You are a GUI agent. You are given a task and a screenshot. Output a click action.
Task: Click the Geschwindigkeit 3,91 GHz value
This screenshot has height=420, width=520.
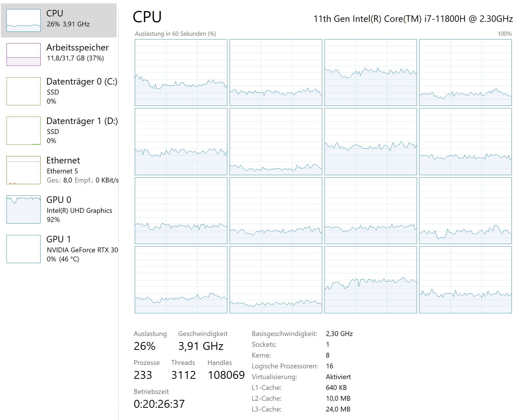pos(201,346)
